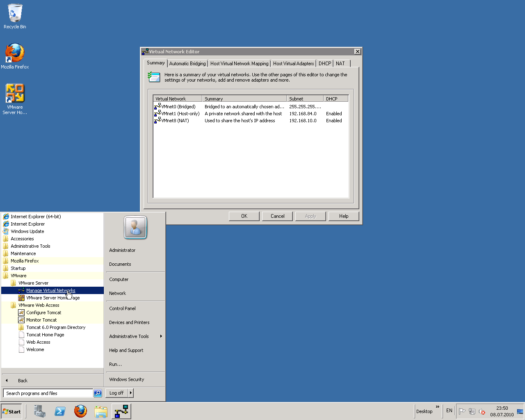Click the Start button
The height and width of the screenshot is (420, 525).
(x=11, y=411)
